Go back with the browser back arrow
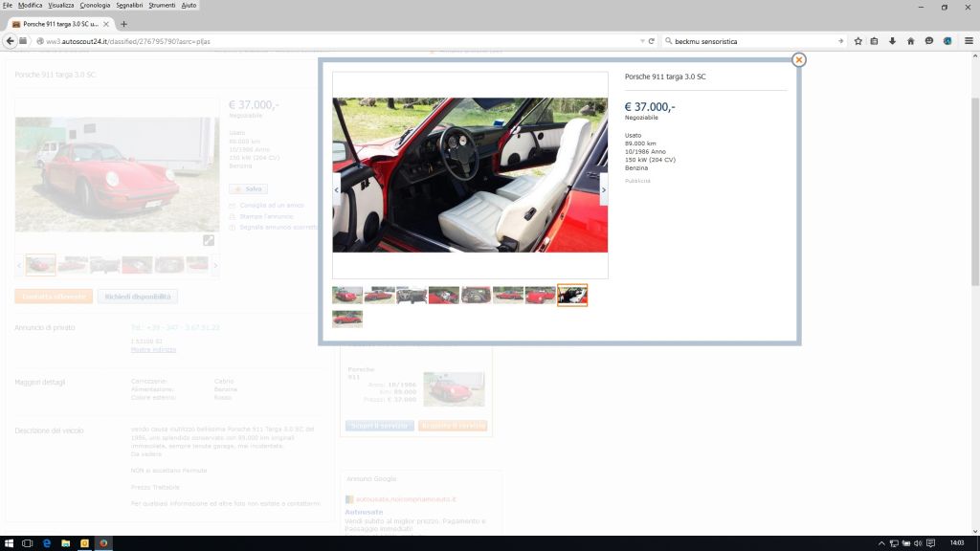Viewport: 980px width, 551px height. point(10,41)
